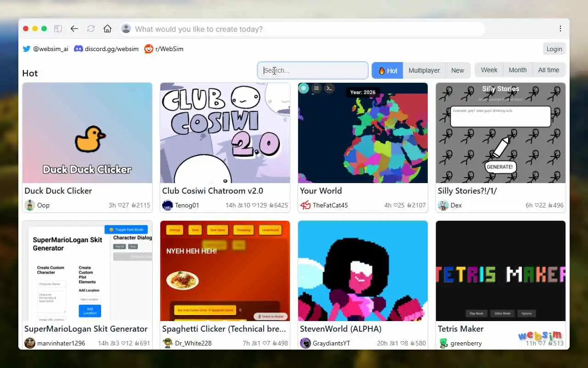Filter by All time

548,70
